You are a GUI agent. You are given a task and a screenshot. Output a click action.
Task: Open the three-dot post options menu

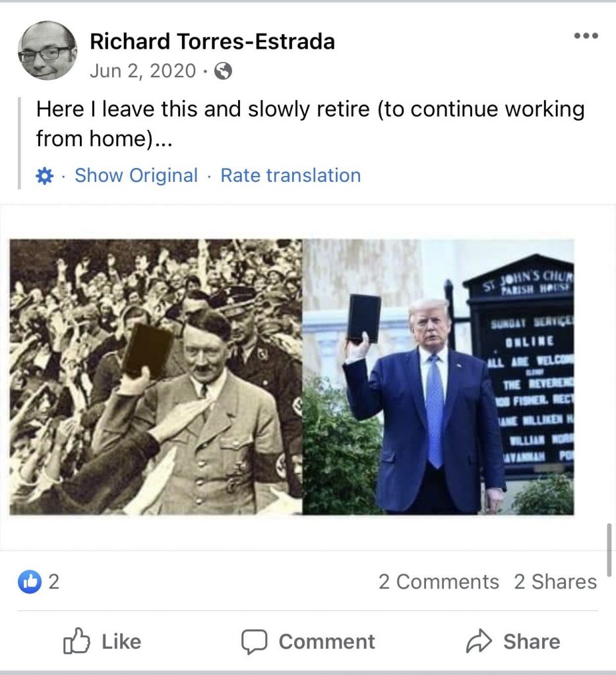586,36
